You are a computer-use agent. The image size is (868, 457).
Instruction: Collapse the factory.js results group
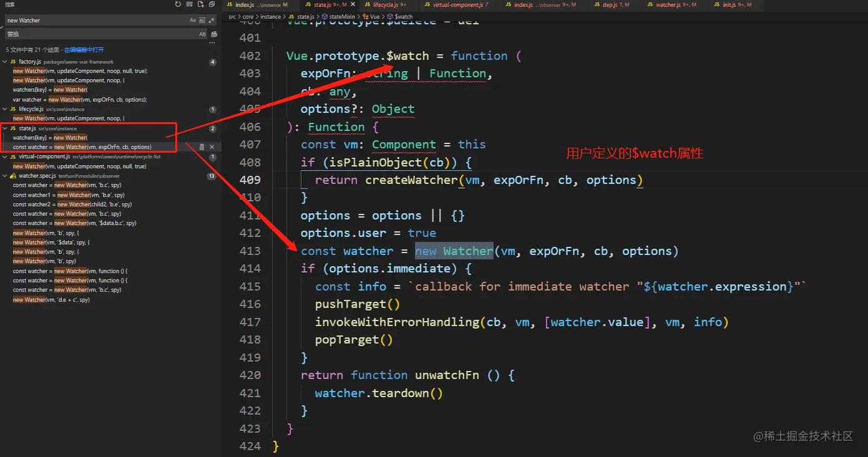coord(5,62)
